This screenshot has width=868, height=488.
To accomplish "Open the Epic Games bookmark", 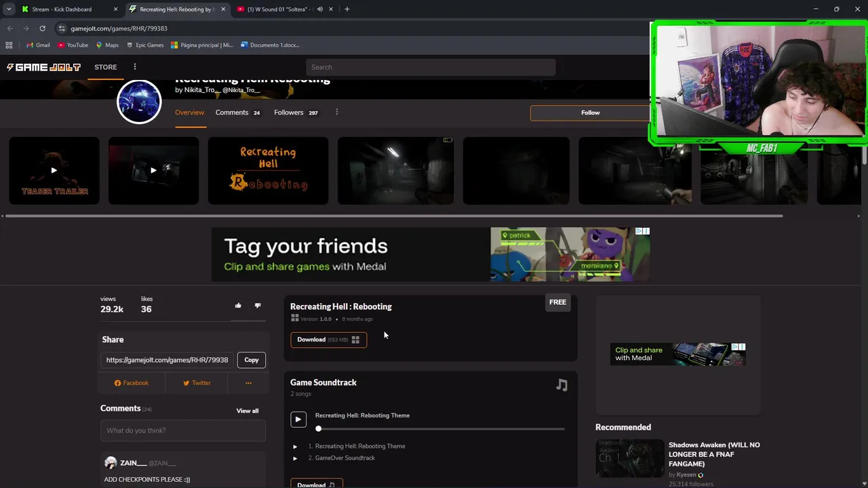I will pyautogui.click(x=144, y=45).
